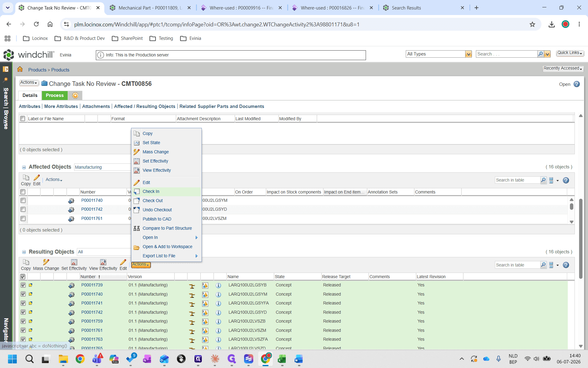Collapse the Affected Objects section
This screenshot has width=588, height=368.
(x=24, y=167)
